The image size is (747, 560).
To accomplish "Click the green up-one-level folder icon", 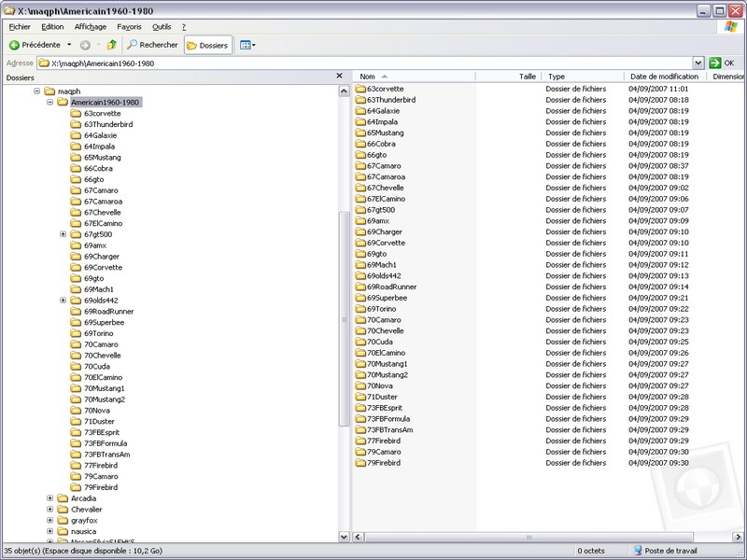I will (112, 45).
